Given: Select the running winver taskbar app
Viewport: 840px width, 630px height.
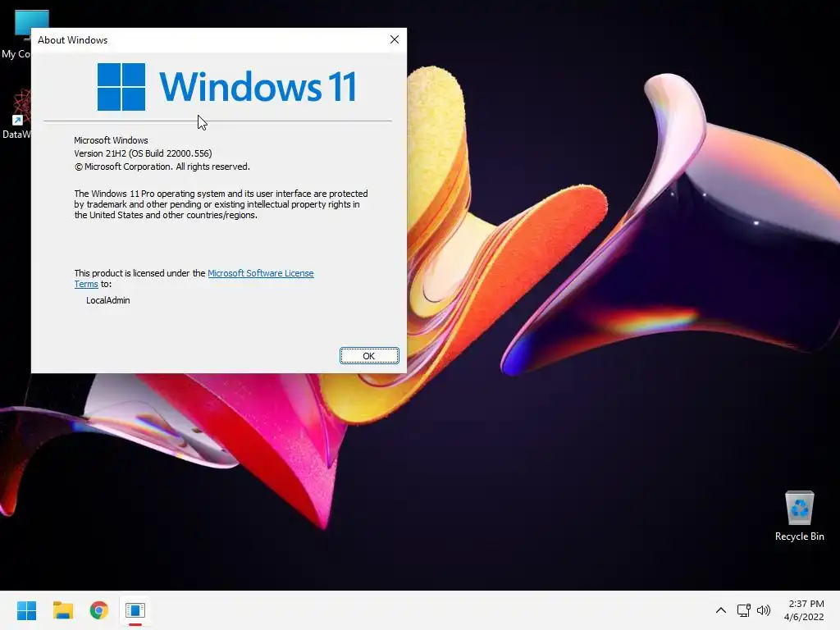Looking at the screenshot, I should click(x=135, y=610).
